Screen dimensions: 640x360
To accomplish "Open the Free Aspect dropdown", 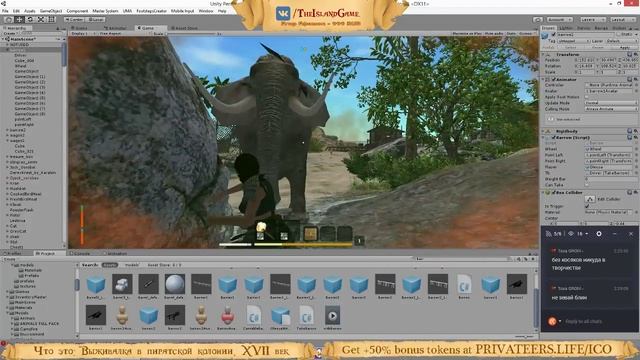I will 110,33.
